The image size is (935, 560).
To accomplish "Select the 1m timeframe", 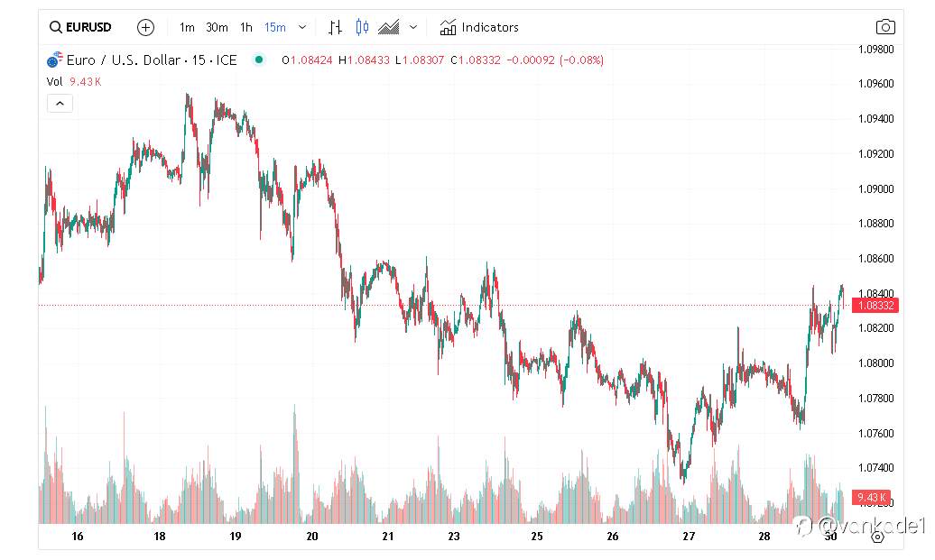I will click(187, 27).
